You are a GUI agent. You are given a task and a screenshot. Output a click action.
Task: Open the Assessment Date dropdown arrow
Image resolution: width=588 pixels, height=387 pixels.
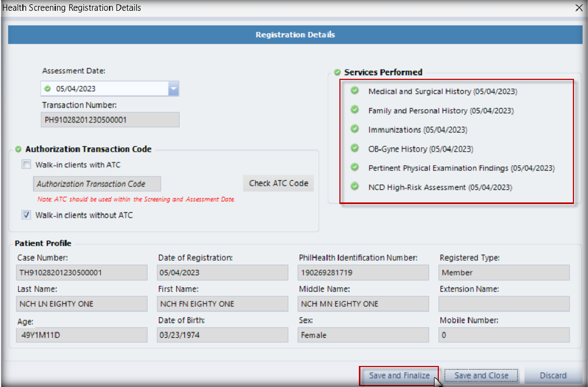(x=173, y=89)
